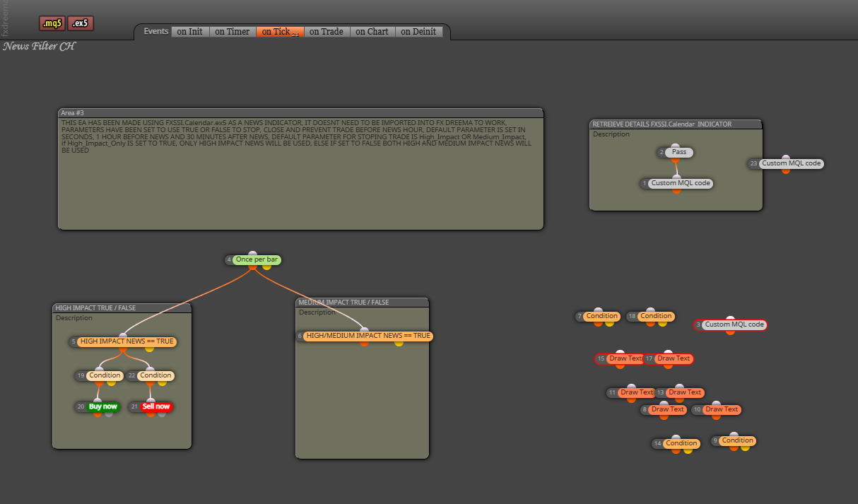Image resolution: width=858 pixels, height=504 pixels.
Task: Select Custom MQL code block number 1
Action: click(x=681, y=183)
